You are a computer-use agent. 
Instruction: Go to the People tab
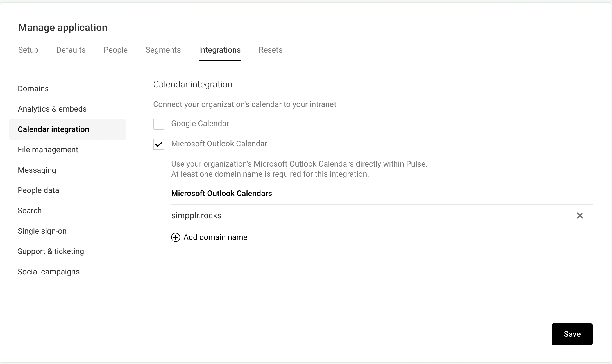115,50
